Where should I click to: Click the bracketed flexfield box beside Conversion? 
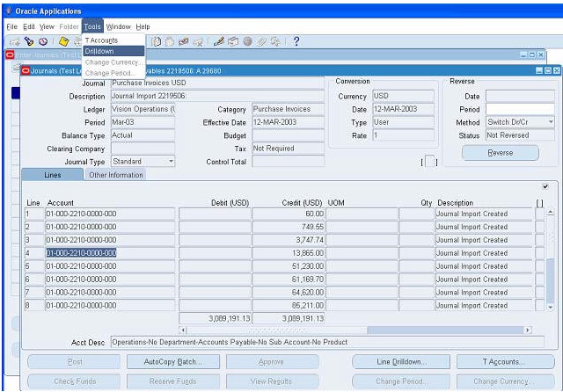coord(429,162)
